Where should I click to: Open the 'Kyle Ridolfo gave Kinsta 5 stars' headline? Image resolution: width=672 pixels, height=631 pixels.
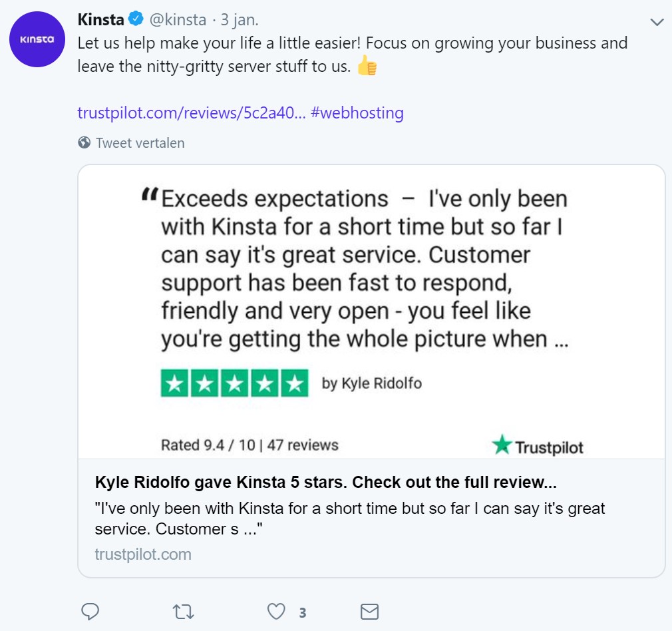[325, 482]
